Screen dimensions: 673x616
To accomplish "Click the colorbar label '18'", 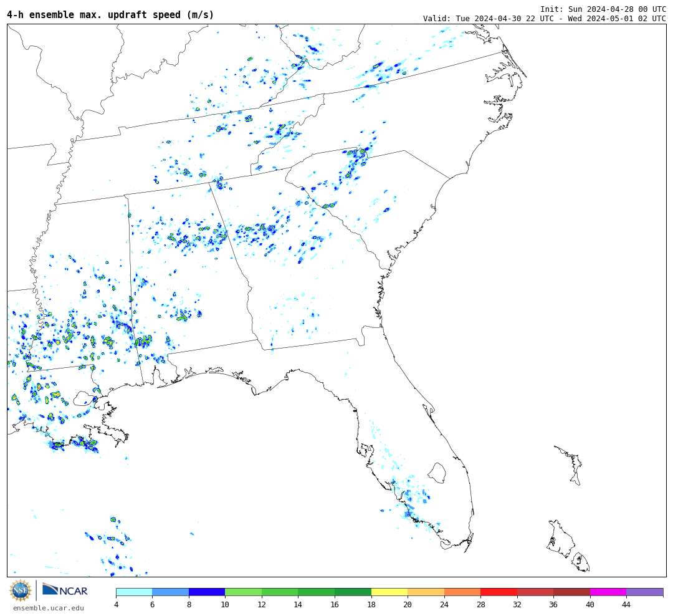I will click(x=371, y=604).
